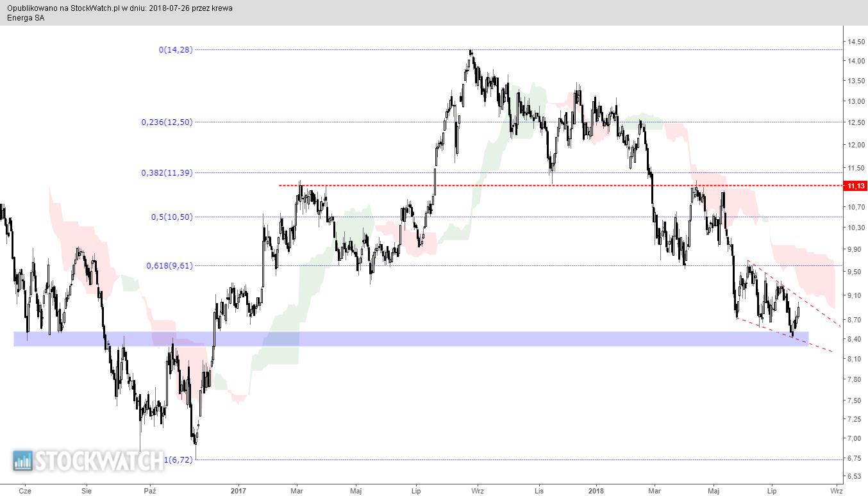Click the 10,30 price axis value
Screen dimensions: 868x496
[856, 227]
